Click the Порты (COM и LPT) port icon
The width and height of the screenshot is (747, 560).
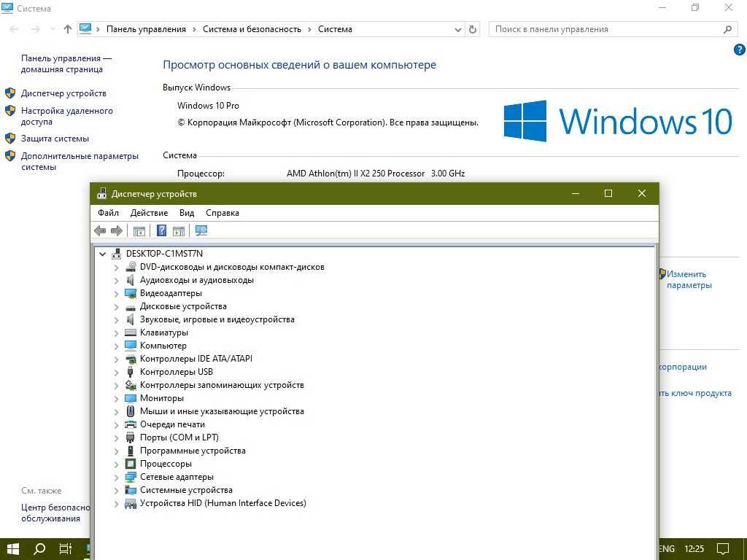(130, 437)
